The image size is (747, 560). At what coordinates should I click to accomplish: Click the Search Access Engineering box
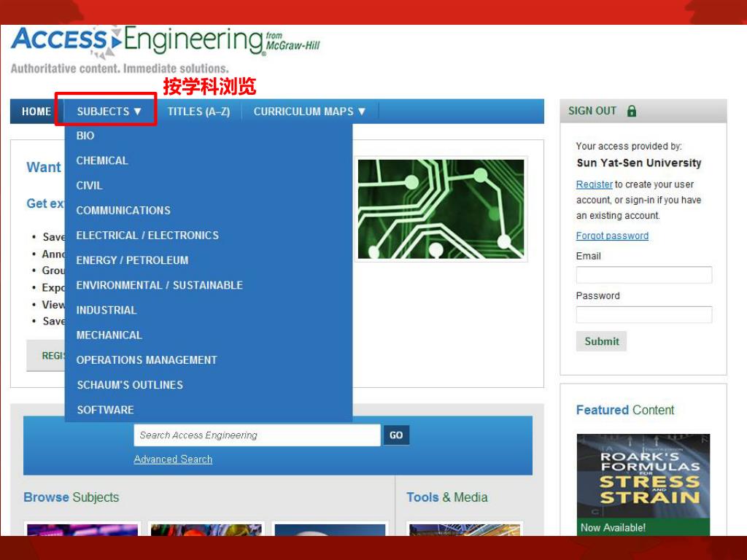(258, 435)
